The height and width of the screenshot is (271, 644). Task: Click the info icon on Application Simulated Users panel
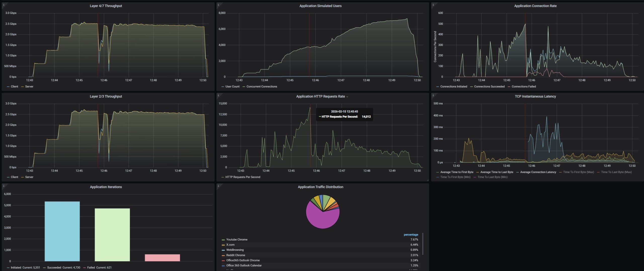(218, 5)
